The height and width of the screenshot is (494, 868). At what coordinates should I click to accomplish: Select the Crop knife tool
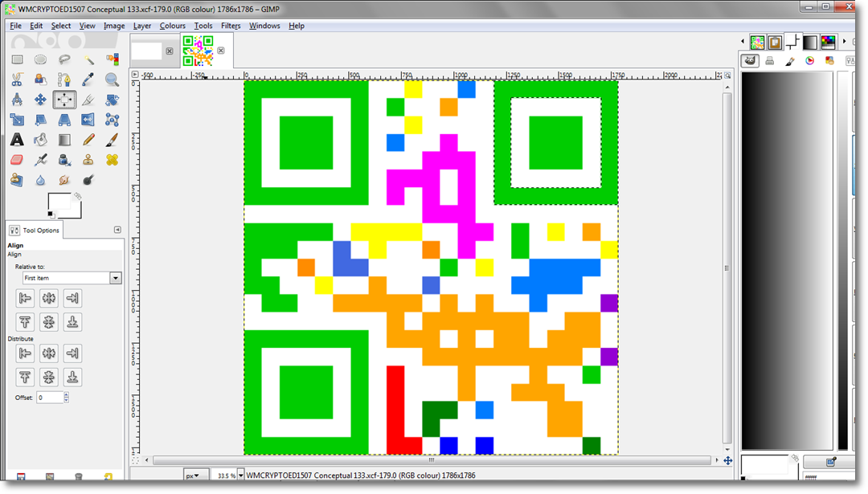(x=88, y=100)
